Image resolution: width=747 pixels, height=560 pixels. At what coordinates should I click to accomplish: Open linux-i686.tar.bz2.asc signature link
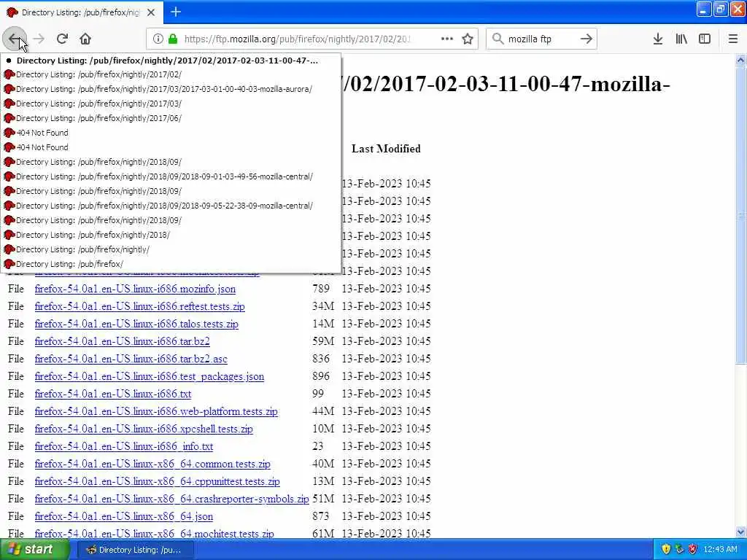tap(131, 359)
